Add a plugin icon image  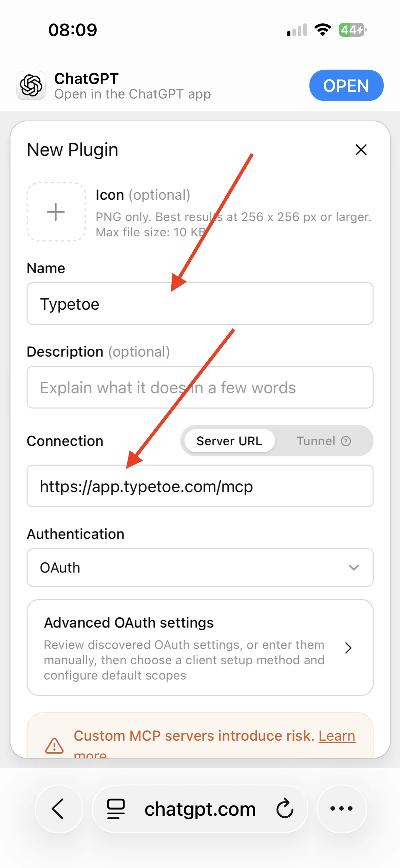pyautogui.click(x=56, y=212)
